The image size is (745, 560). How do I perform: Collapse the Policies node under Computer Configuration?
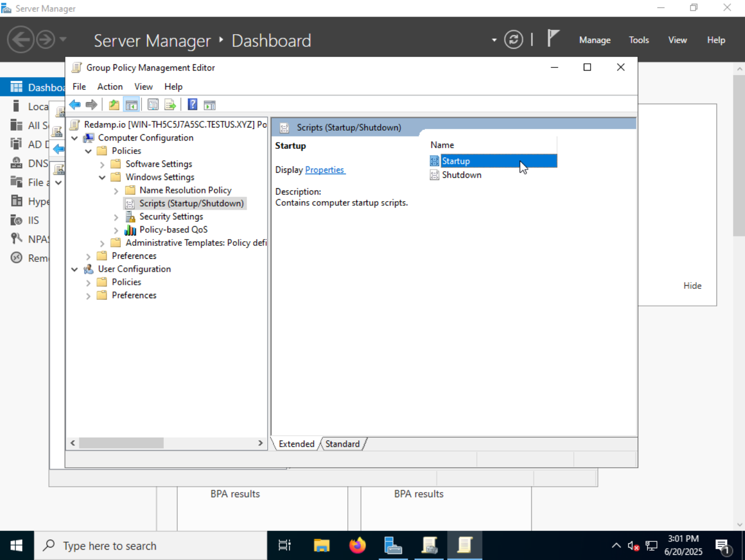click(x=88, y=151)
